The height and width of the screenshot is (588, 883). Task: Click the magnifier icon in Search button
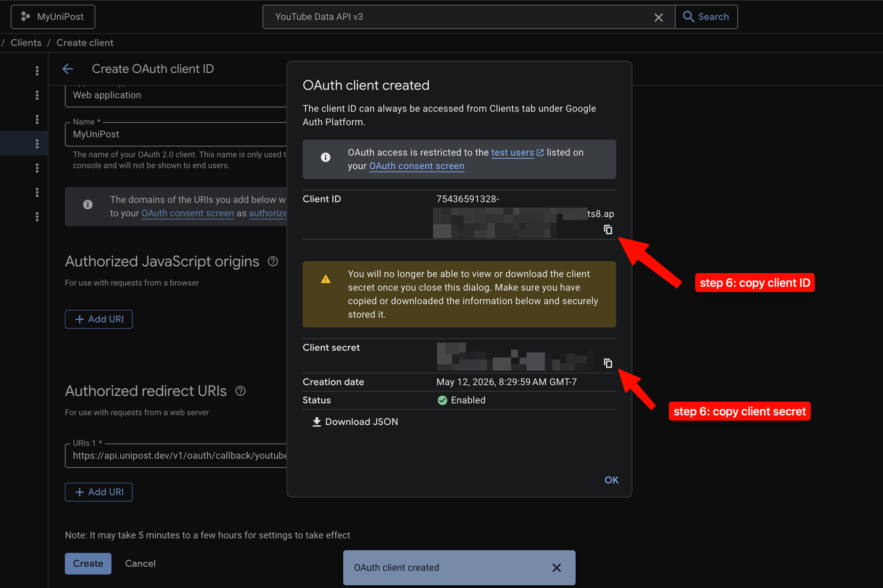coord(688,17)
